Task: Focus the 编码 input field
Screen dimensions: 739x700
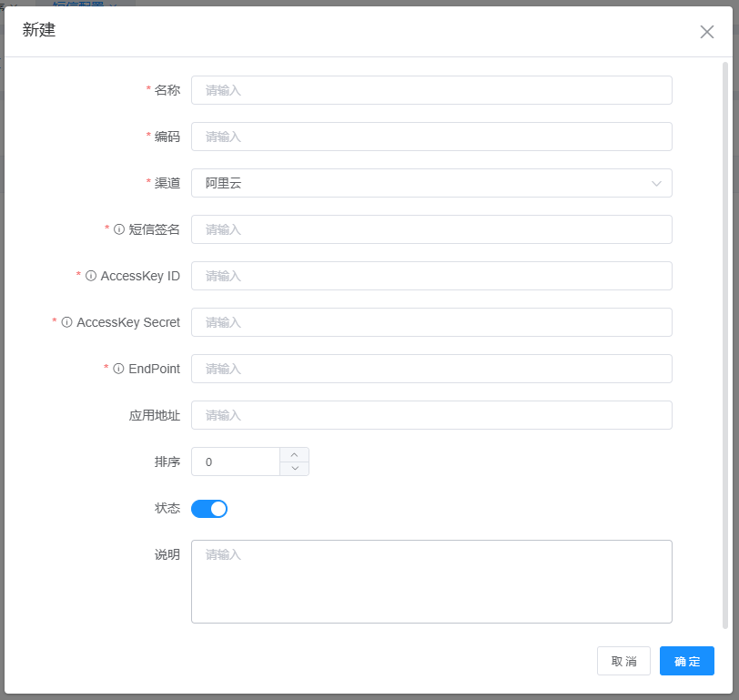Action: click(430, 137)
